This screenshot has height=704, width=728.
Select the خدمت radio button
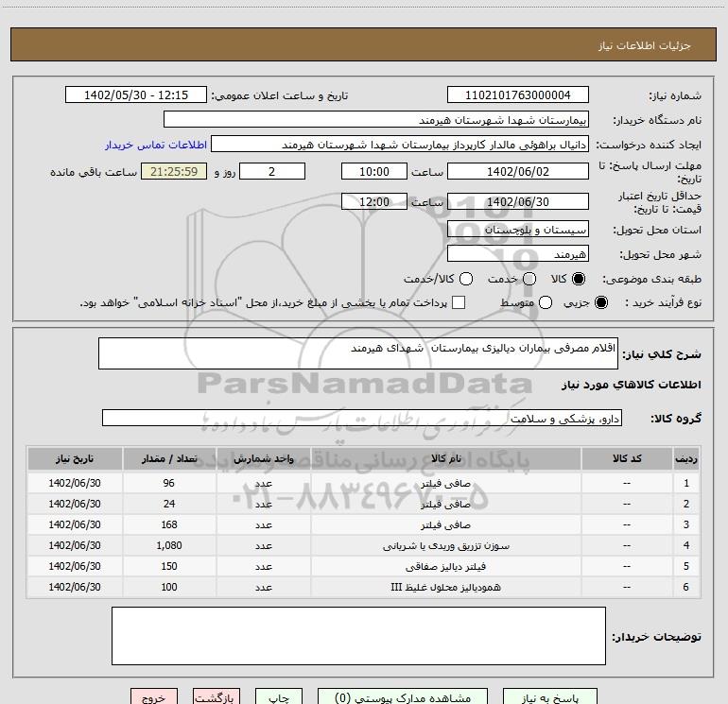point(529,279)
